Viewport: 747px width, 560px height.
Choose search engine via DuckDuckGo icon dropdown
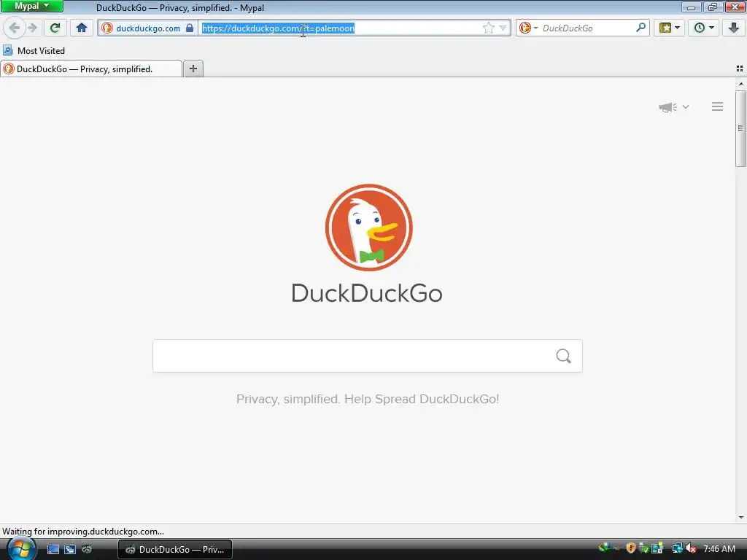point(528,28)
